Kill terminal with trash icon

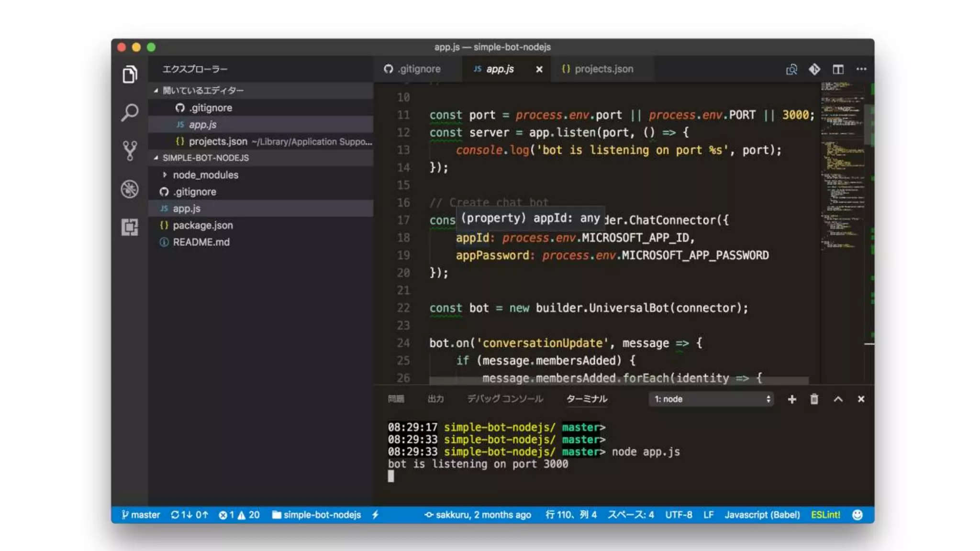tap(814, 399)
